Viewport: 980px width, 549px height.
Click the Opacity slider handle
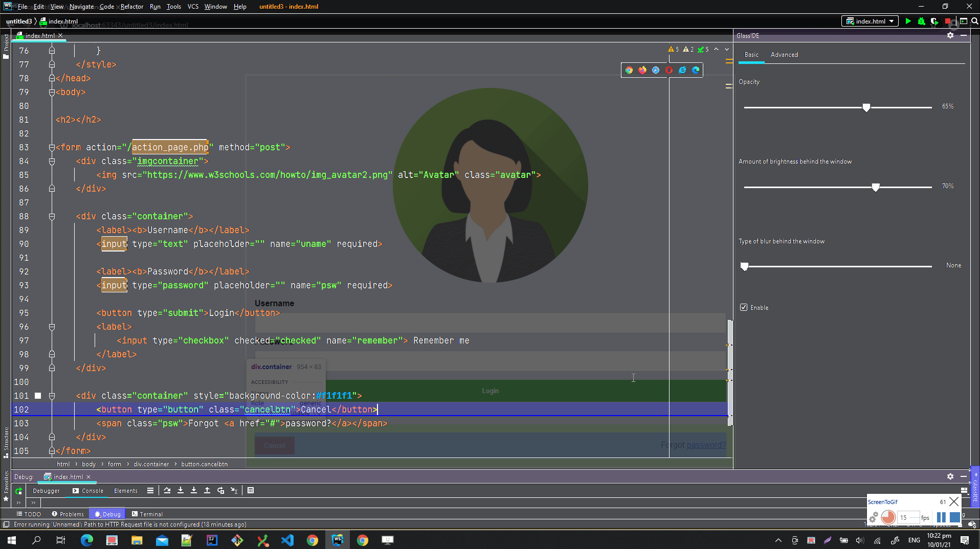(x=866, y=107)
